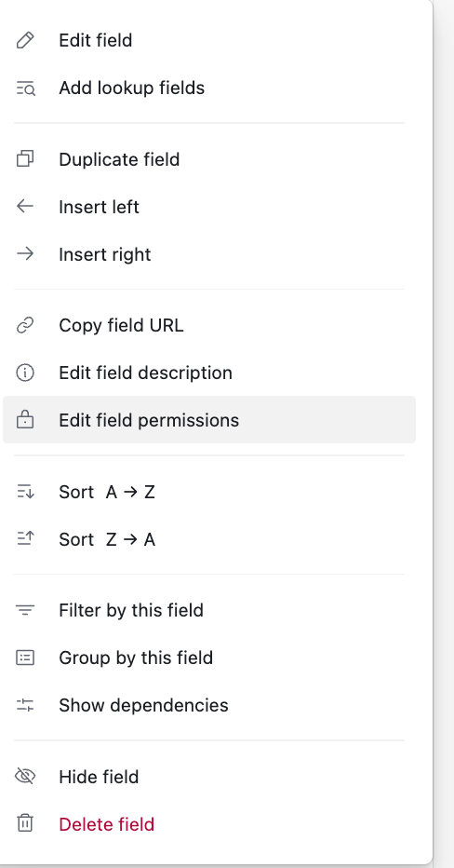The width and height of the screenshot is (454, 868).
Task: Open Edit field permissions
Action: 209,420
